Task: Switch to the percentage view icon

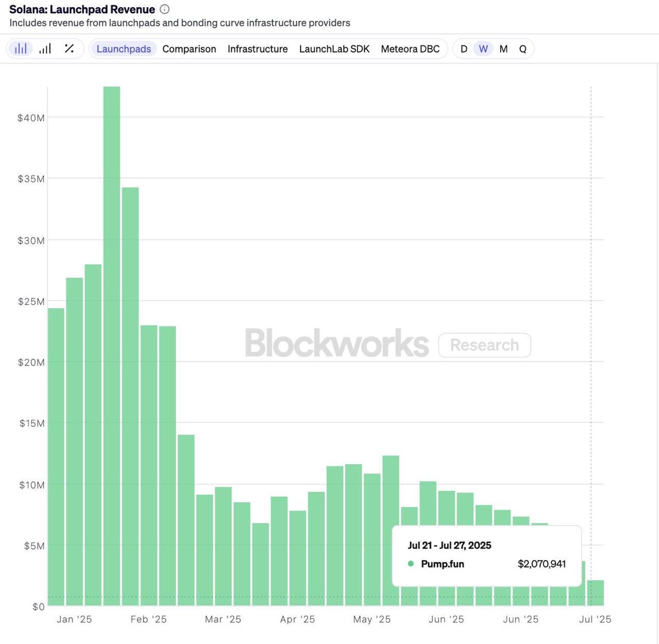Action: tap(69, 49)
